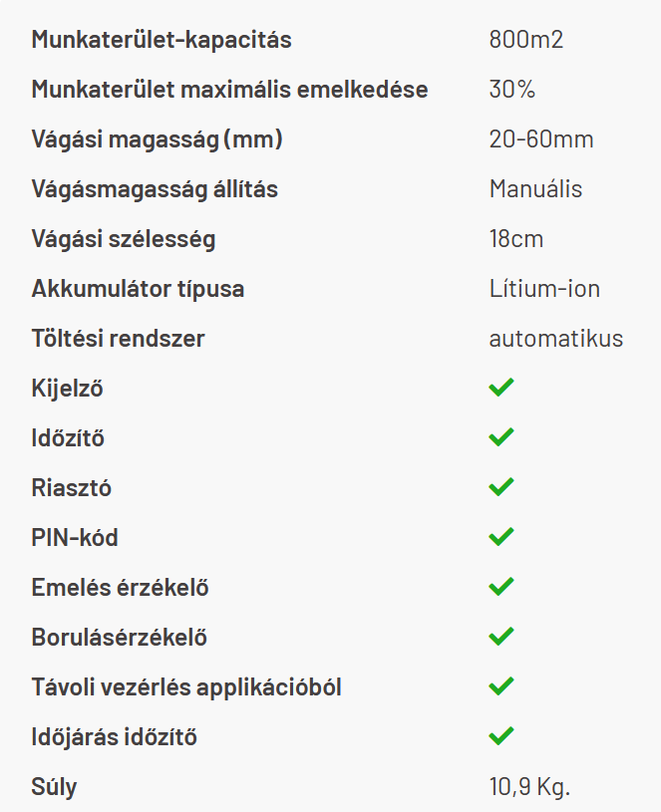Click the checkmark for Időjárás időzítő
Screen dimensions: 661x812
[500, 736]
